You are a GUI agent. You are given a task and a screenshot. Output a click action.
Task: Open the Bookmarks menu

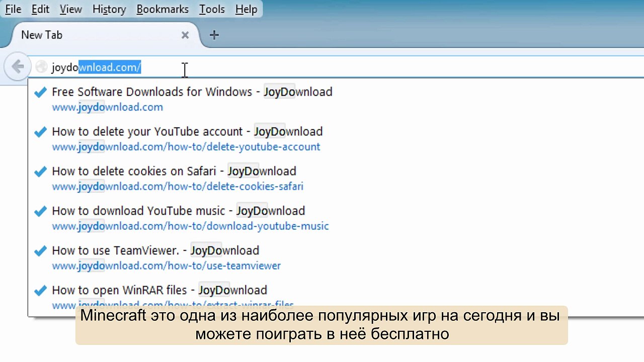pos(163,9)
